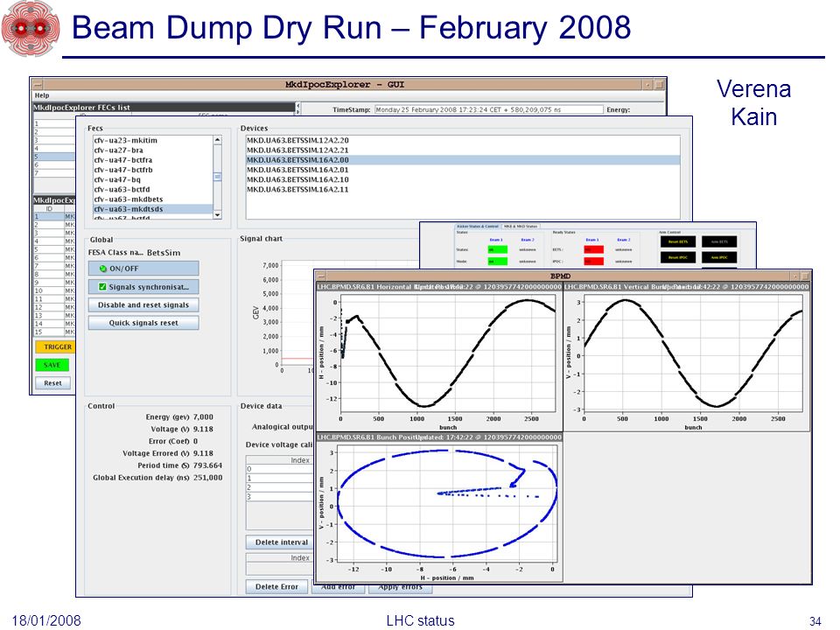The width and height of the screenshot is (840, 630).
Task: Click Voltage (V) value 9.118
Action: click(203, 429)
